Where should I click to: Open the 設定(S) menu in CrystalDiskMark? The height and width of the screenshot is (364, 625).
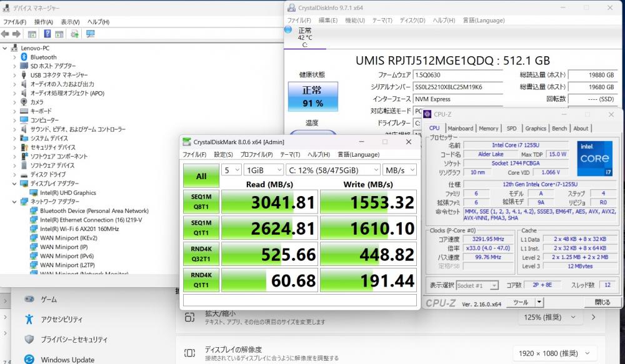223,154
